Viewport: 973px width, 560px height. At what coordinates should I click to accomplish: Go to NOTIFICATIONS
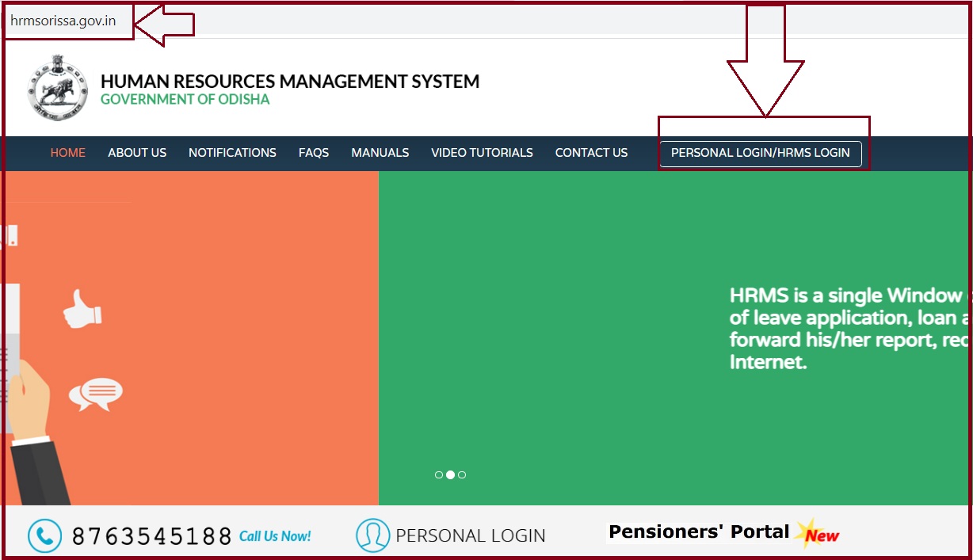(x=232, y=153)
